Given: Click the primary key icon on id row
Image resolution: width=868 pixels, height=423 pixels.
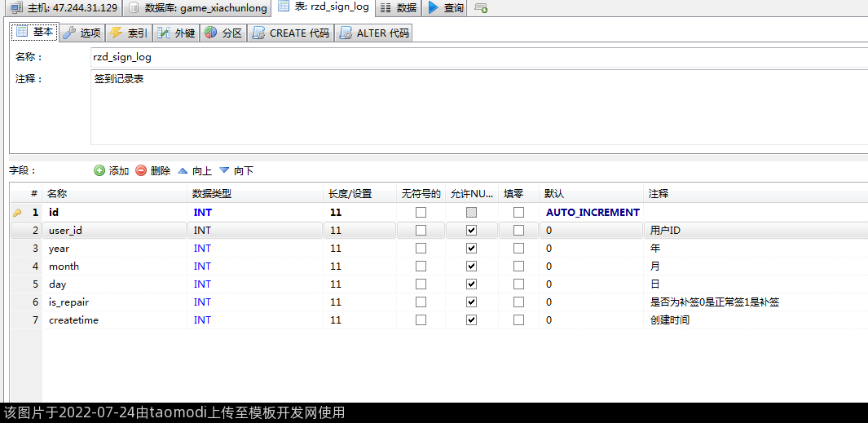Looking at the screenshot, I should (x=17, y=213).
